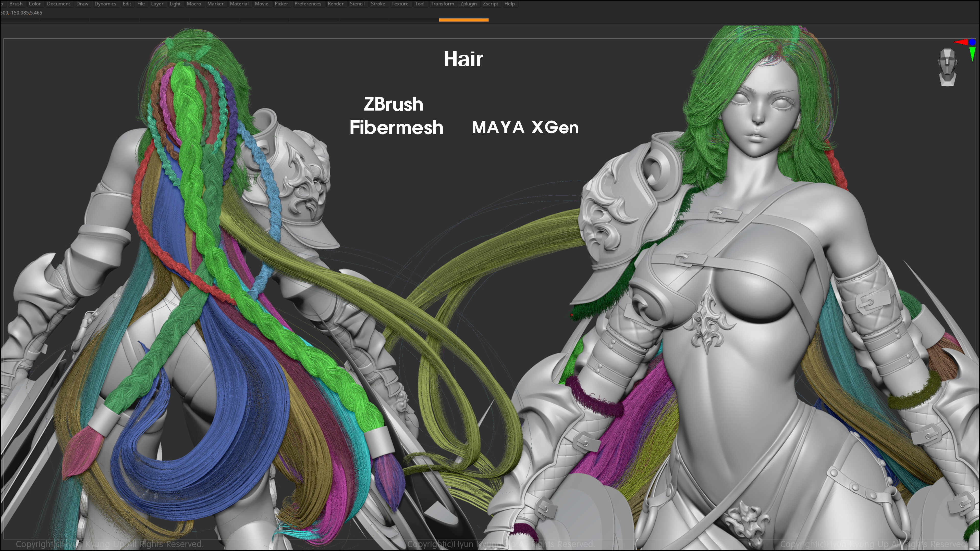Open the Preferences menu
This screenshot has height=551, width=980.
[308, 4]
